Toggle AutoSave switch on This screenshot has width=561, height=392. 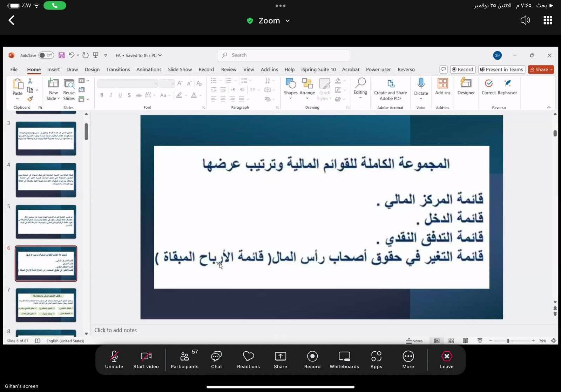pyautogui.click(x=46, y=55)
